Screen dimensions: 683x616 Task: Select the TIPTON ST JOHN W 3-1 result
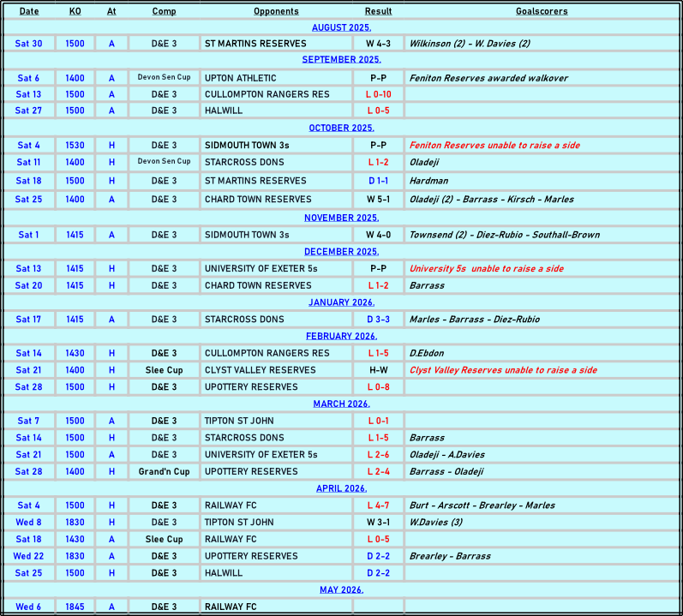click(378, 523)
